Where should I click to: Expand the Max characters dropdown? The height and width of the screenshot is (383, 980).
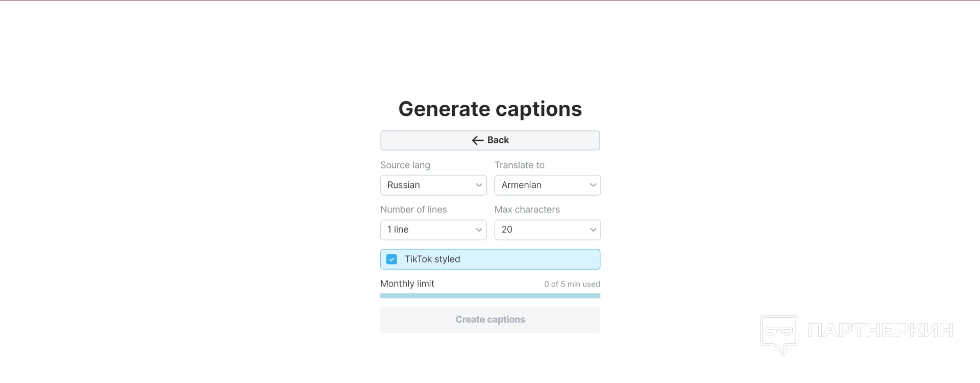547,230
